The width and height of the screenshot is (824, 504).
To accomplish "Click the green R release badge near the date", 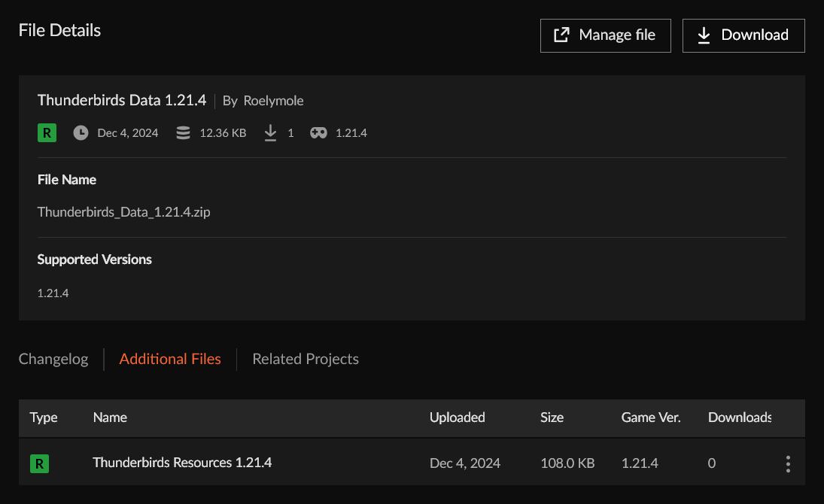I will click(47, 133).
